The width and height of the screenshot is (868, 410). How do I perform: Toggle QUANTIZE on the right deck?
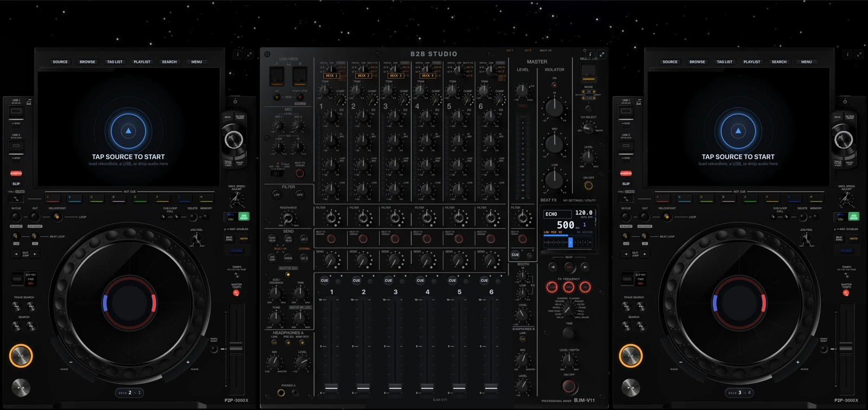click(626, 174)
